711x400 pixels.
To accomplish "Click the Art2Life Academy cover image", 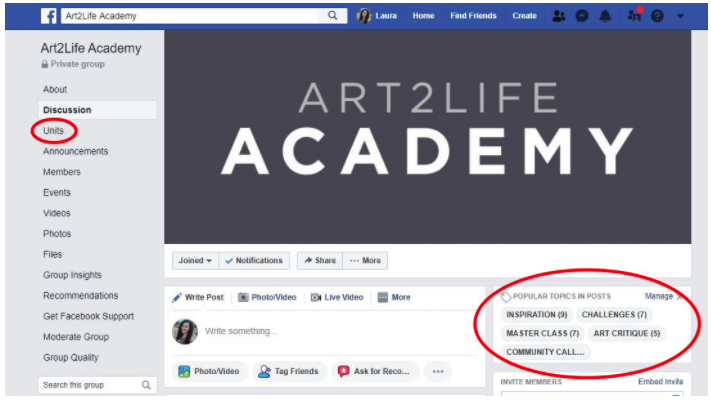I will 427,137.
